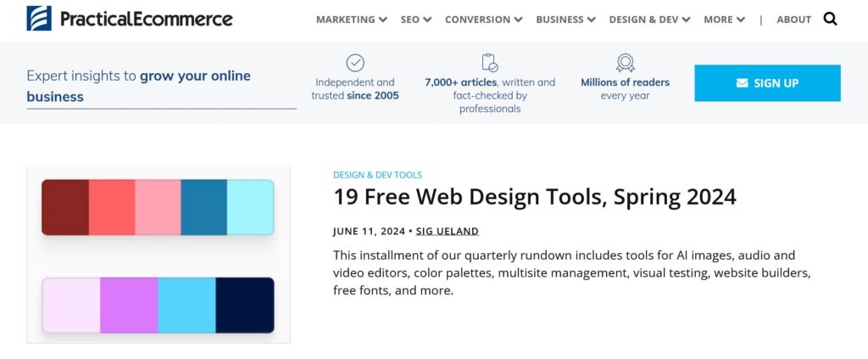Click the article summary starting 'This installment'
The image size is (868, 359).
[572, 272]
